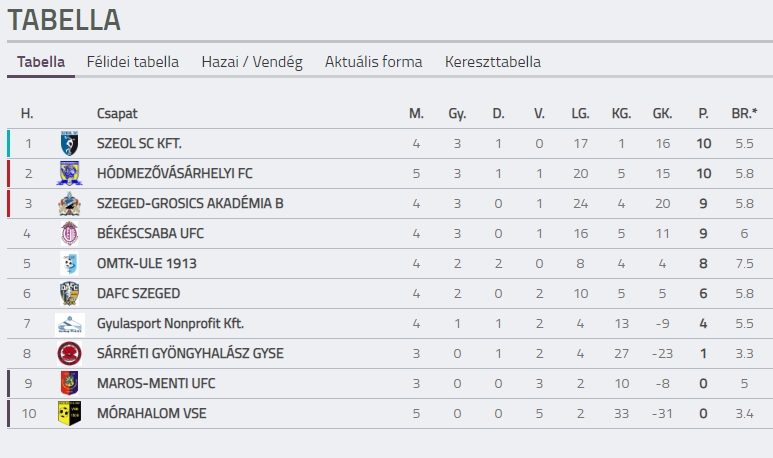Select the Aktuális forma tab
Screen dimensions: 773x458
(x=373, y=62)
